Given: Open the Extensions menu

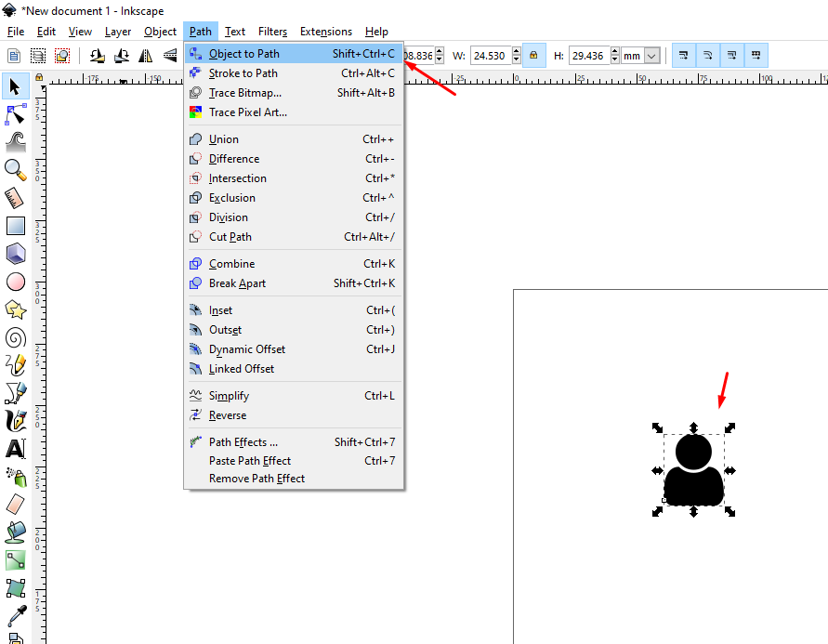Looking at the screenshot, I should tap(325, 32).
